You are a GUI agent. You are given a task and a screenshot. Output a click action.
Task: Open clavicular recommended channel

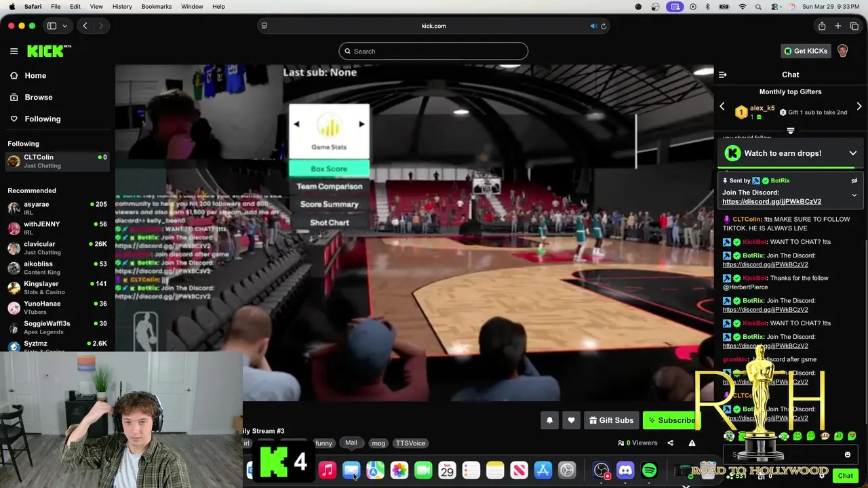point(57,248)
